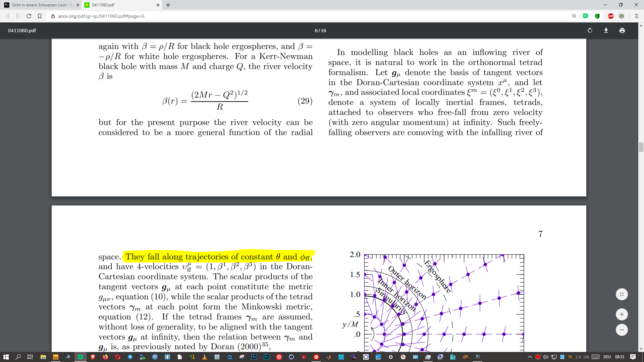This screenshot has width=644, height=362.
Task: Go back to the previous page in the browser
Action: coord(7,16)
